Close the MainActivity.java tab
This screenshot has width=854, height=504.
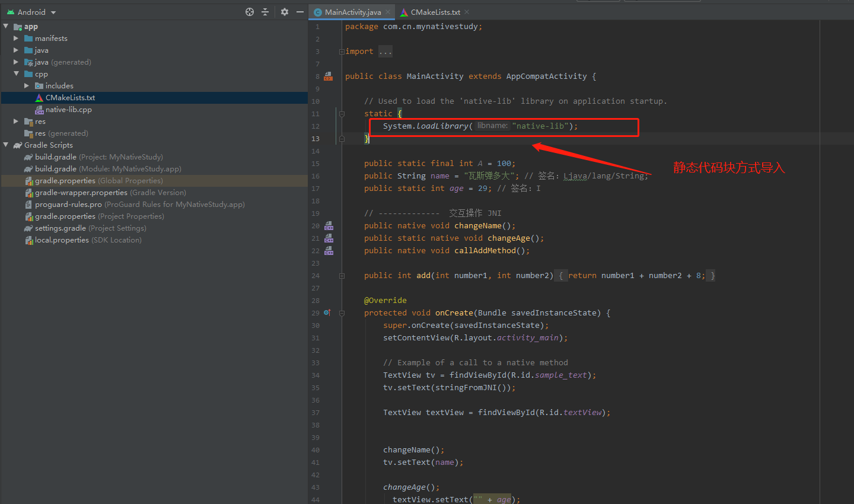click(388, 12)
